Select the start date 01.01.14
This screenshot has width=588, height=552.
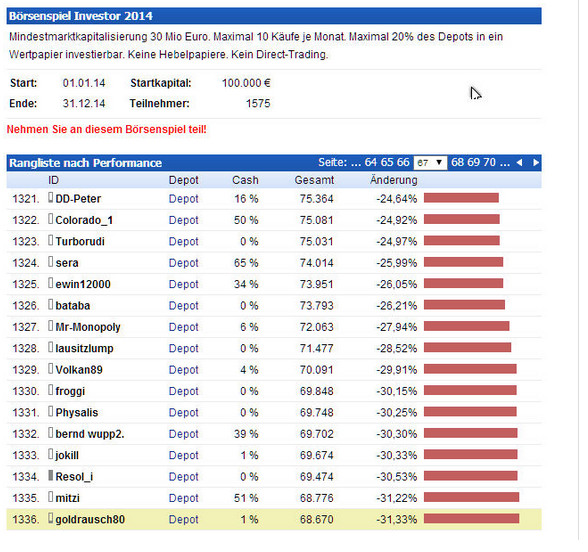(84, 83)
